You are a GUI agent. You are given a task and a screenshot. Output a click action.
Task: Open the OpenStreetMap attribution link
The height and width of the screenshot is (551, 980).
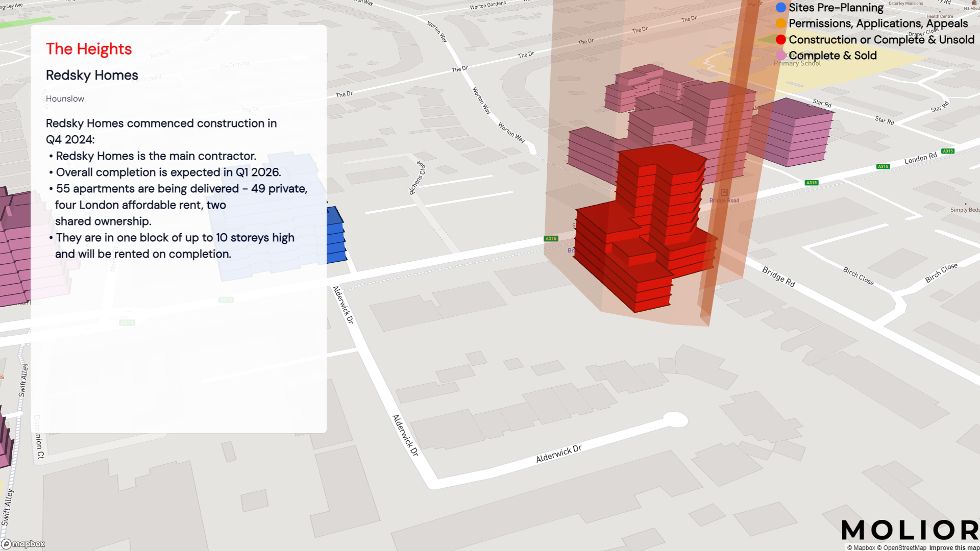(x=901, y=547)
